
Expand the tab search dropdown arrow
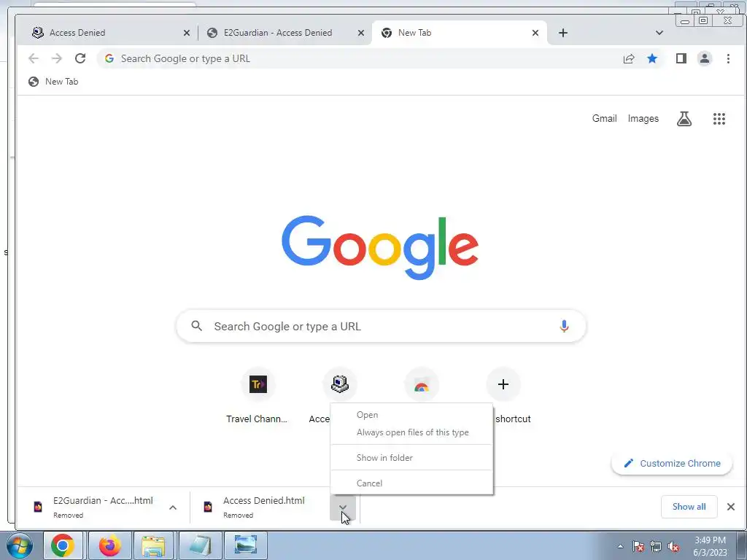pyautogui.click(x=659, y=33)
